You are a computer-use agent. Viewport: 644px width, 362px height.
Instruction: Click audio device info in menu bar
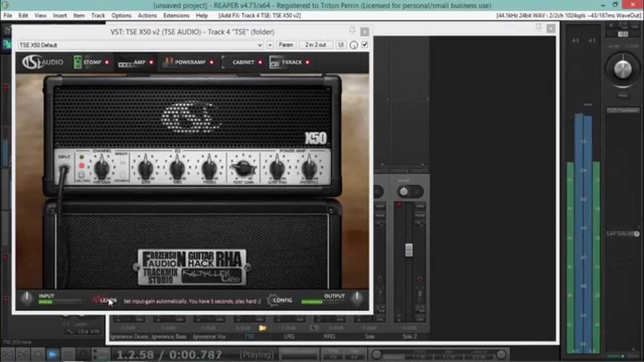569,16
